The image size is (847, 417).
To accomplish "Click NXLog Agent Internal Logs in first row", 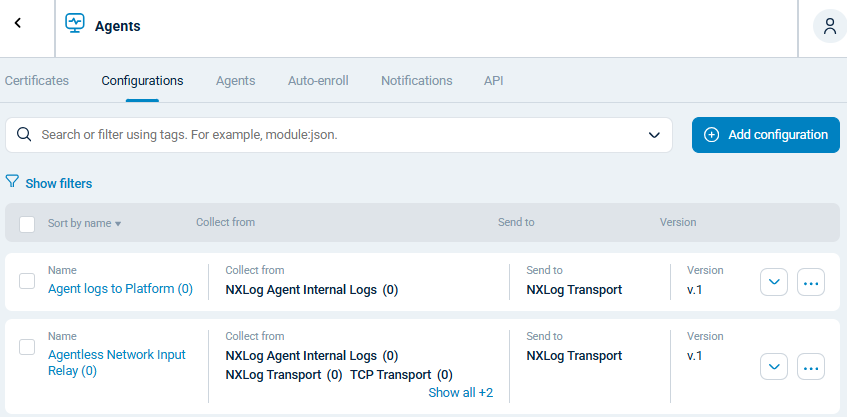I will 312,290.
